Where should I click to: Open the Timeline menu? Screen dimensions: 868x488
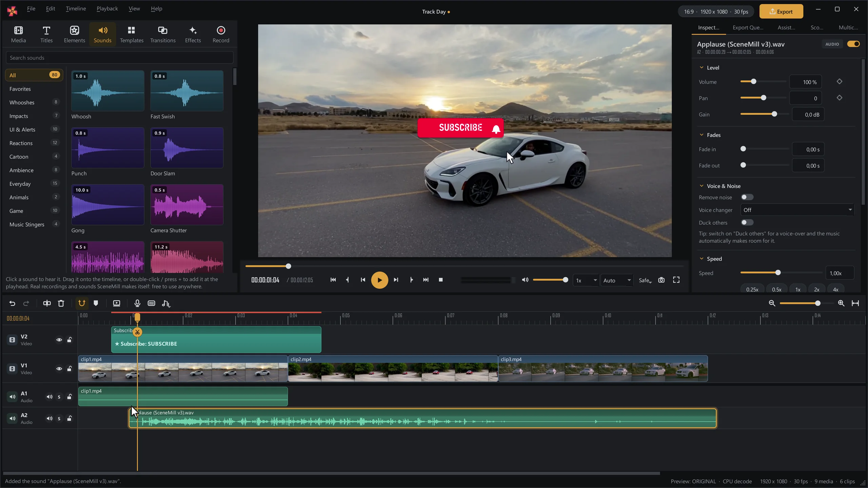point(76,8)
